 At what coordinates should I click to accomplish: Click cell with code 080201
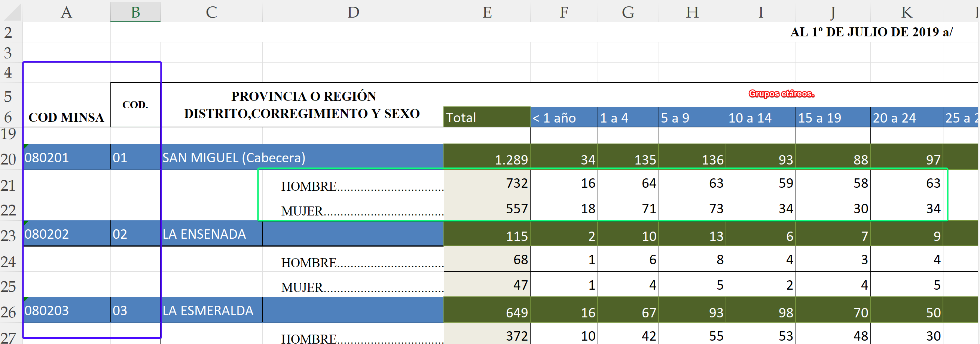click(67, 157)
